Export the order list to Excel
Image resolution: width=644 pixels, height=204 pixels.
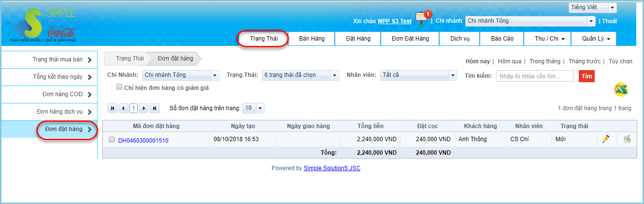tap(621, 89)
